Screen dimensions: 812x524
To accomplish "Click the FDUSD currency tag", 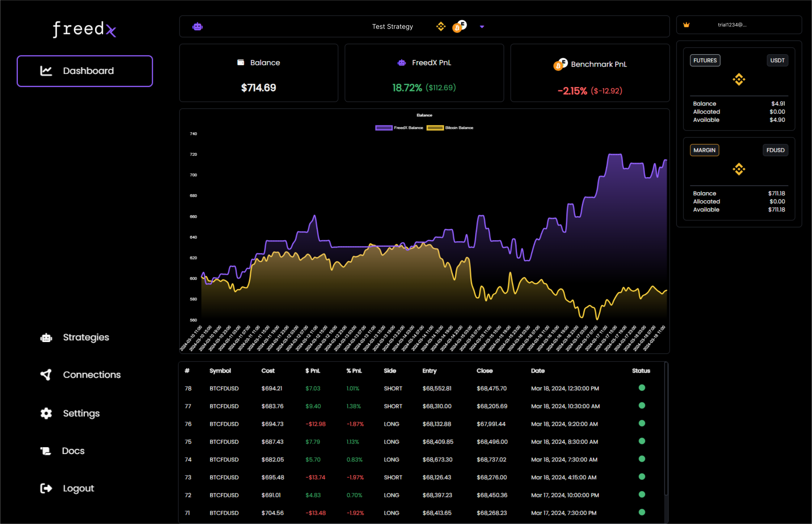I will [x=775, y=150].
